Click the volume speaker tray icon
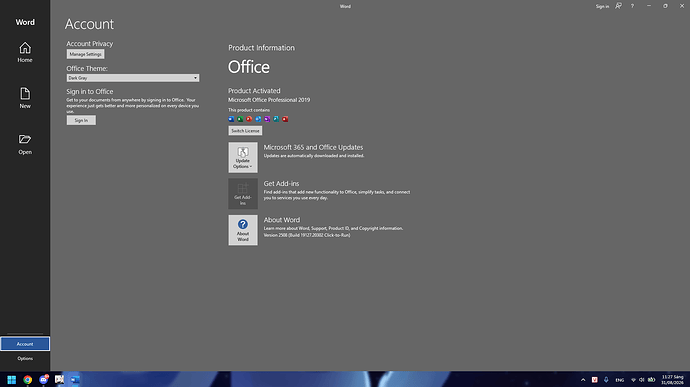This screenshot has width=690, height=387. tap(642, 380)
